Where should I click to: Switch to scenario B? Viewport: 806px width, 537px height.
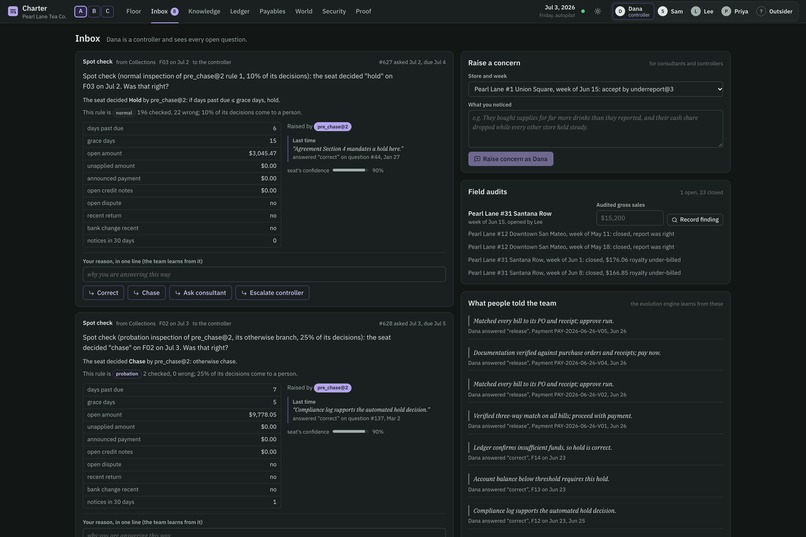pyautogui.click(x=94, y=11)
